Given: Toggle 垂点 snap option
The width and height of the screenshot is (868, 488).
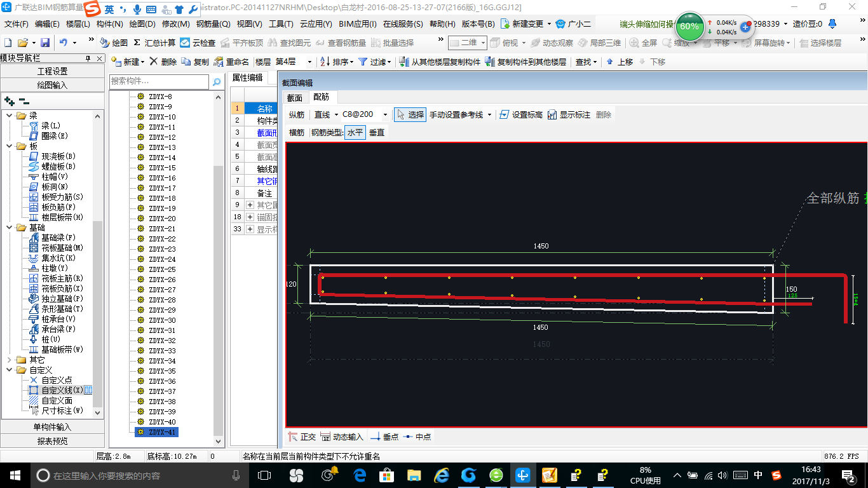Looking at the screenshot, I should tap(384, 437).
